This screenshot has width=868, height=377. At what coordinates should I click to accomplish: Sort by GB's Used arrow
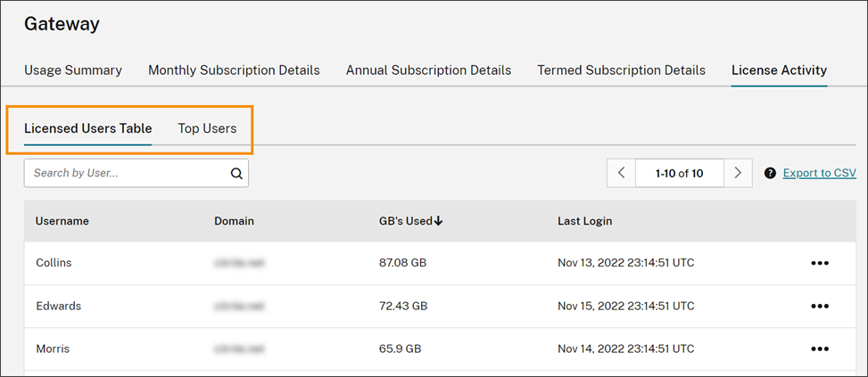pyautogui.click(x=439, y=221)
